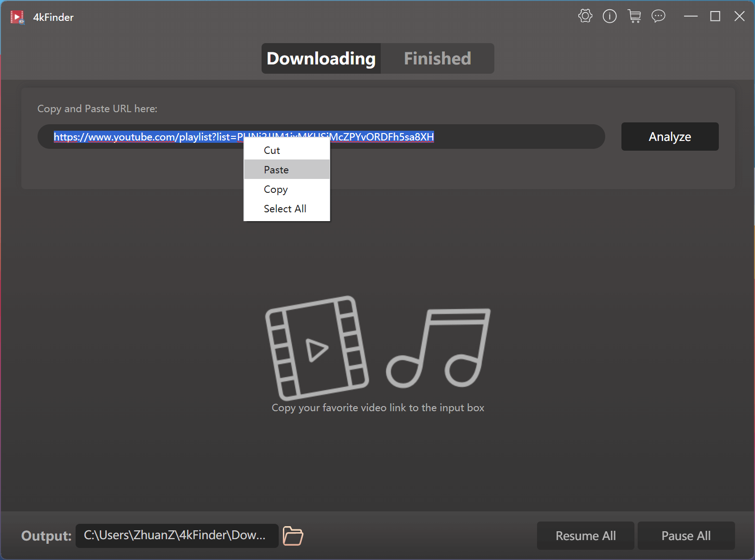This screenshot has width=755, height=560.
Task: Select the Downloading tab
Action: pos(320,58)
